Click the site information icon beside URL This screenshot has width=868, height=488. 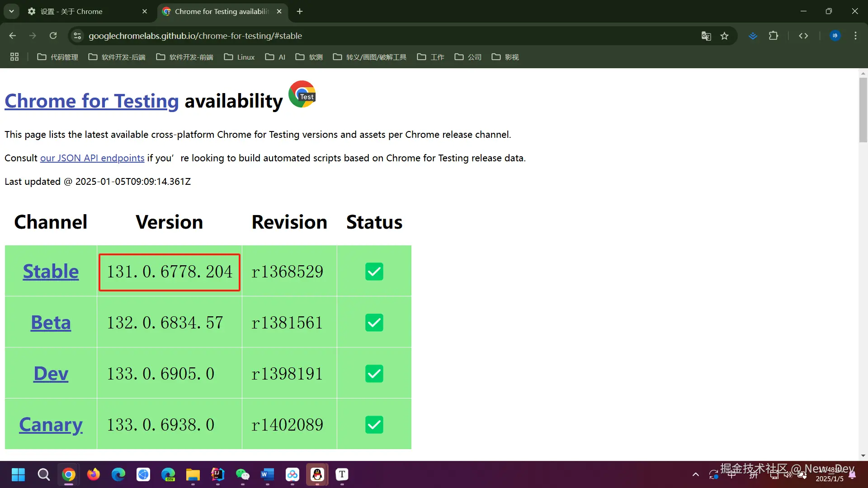[77, 36]
